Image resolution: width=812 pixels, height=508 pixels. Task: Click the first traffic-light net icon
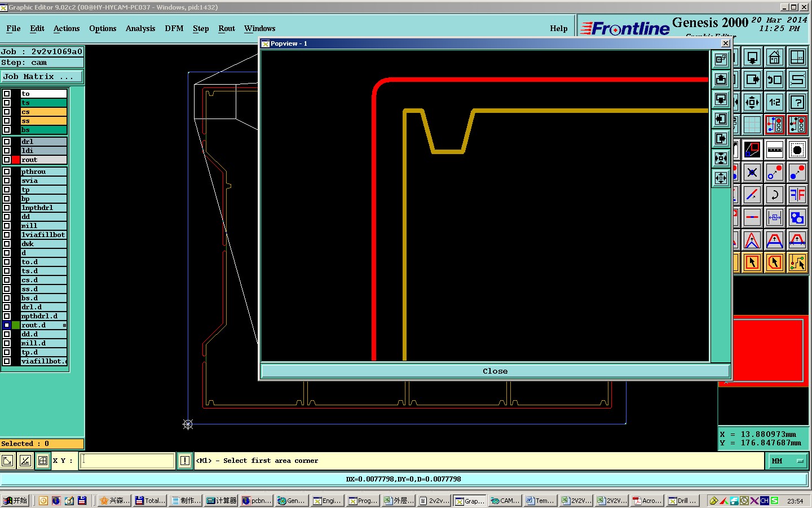(x=775, y=124)
